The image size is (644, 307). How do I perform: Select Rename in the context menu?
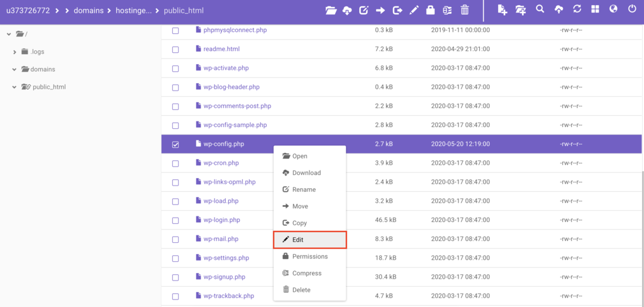[x=303, y=189]
